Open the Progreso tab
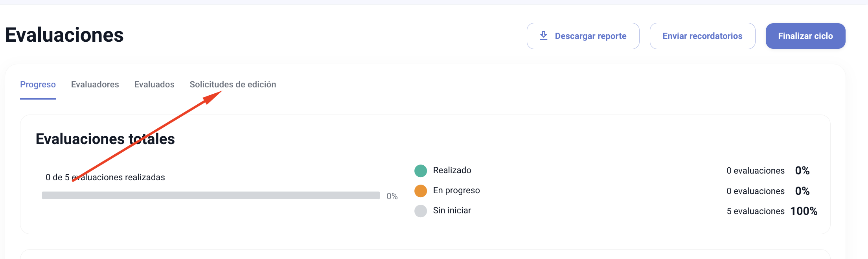Image resolution: width=868 pixels, height=259 pixels. (38, 85)
